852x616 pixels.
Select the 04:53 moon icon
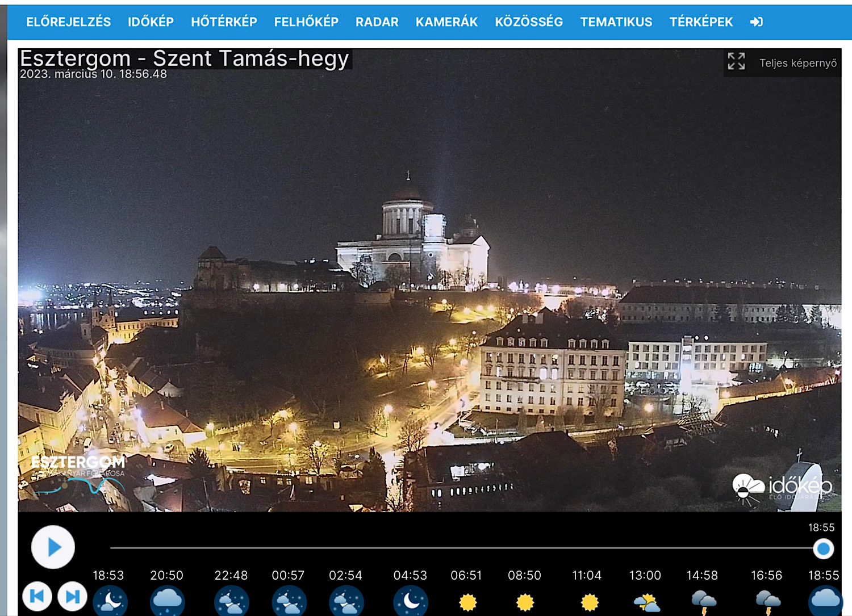point(411,601)
